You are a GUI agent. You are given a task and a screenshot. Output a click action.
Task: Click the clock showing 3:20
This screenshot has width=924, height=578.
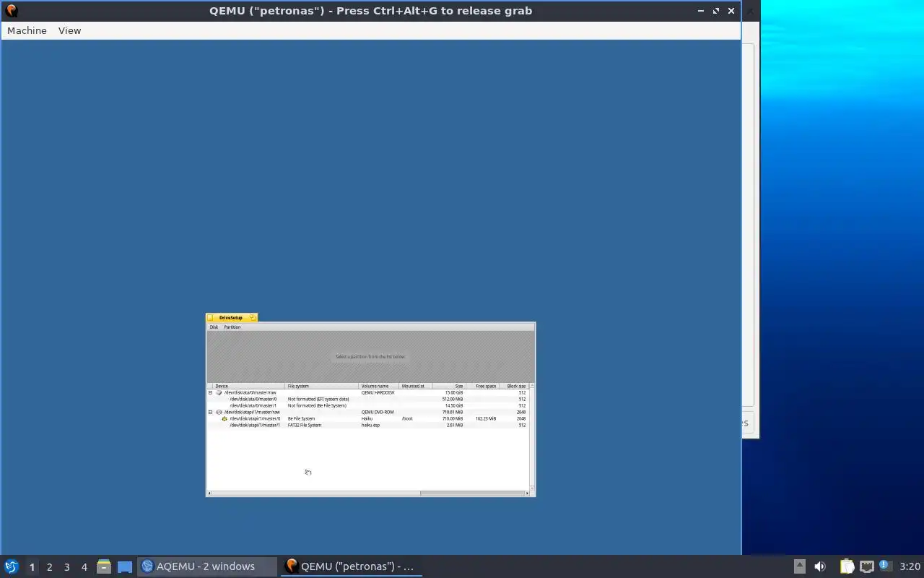coord(910,566)
